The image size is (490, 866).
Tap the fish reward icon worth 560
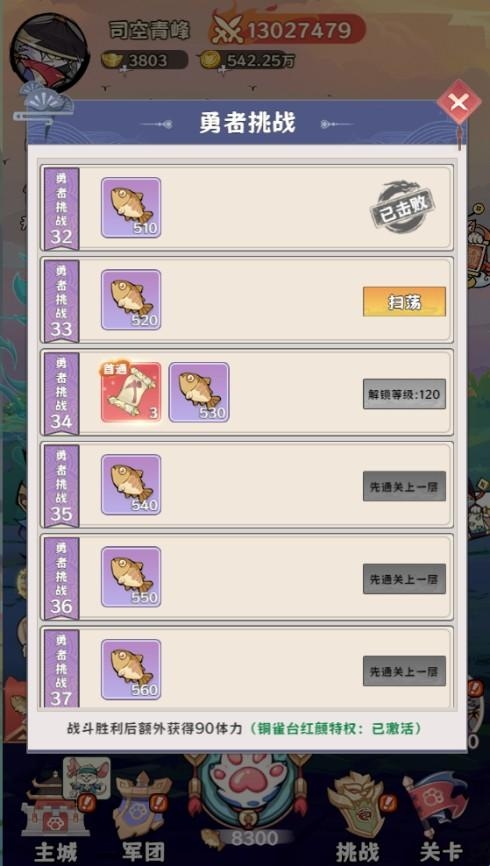pyautogui.click(x=131, y=669)
